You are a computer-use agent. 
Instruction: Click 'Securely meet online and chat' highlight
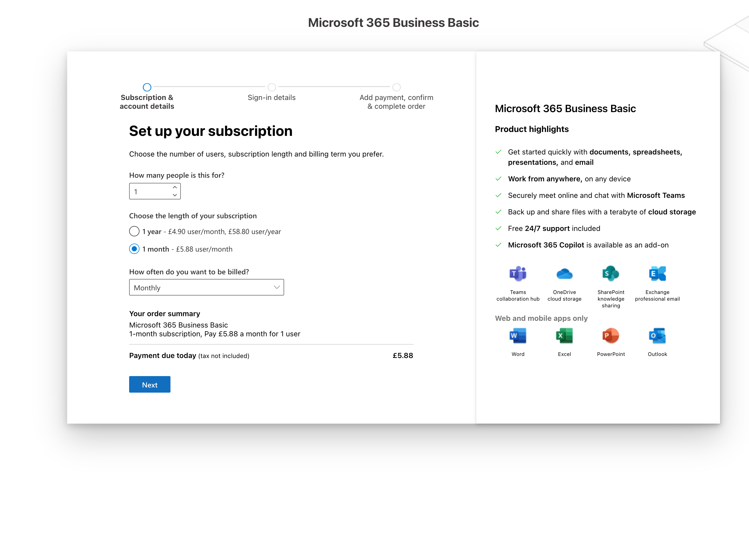[596, 195]
